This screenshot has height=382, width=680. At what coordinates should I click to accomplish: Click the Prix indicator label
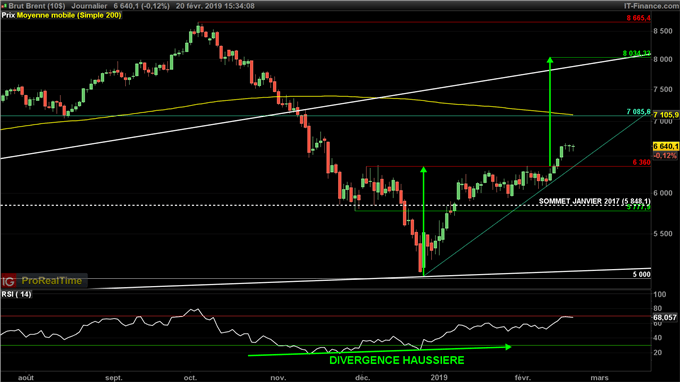point(8,15)
